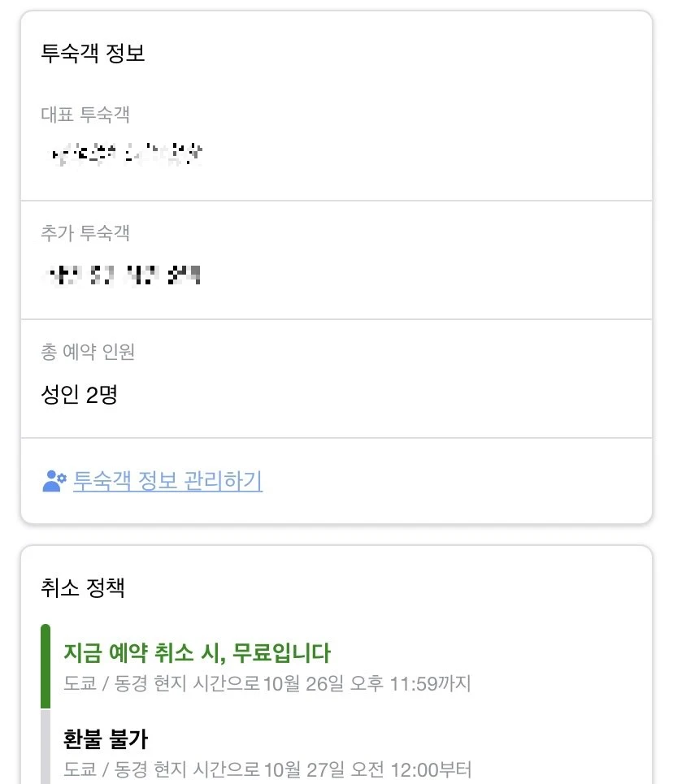Click the "추가 투숙객" field label
The image size is (673, 784).
[84, 233]
